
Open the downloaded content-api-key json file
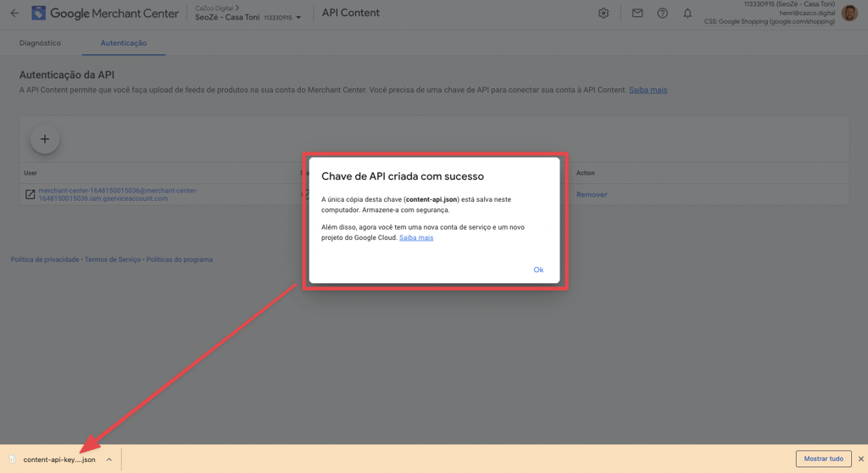(58, 459)
